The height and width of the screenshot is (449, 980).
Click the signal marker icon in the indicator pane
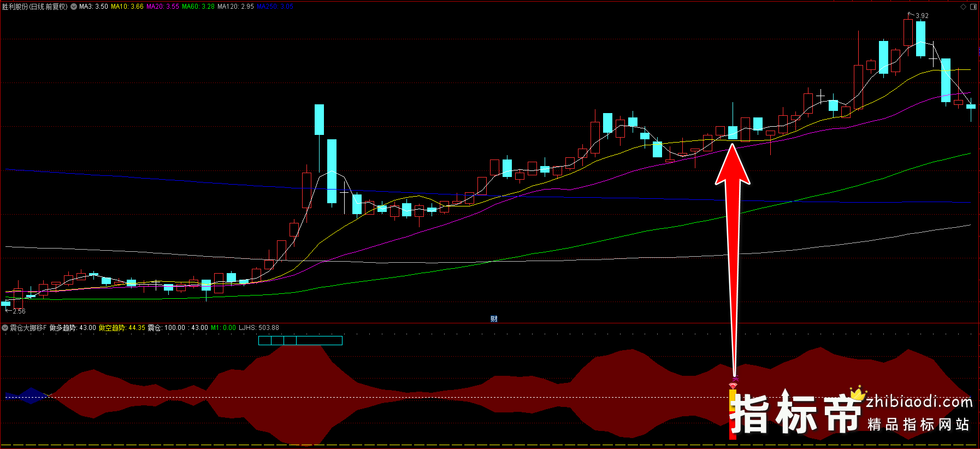click(733, 385)
